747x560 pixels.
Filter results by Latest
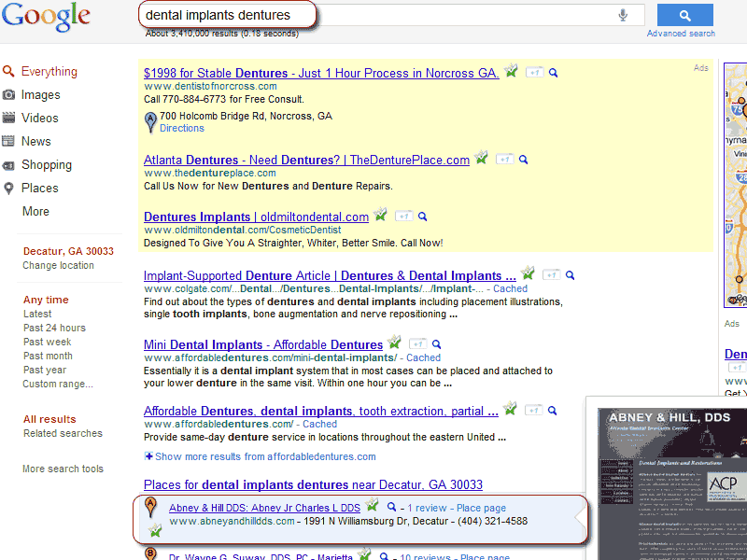pos(37,314)
